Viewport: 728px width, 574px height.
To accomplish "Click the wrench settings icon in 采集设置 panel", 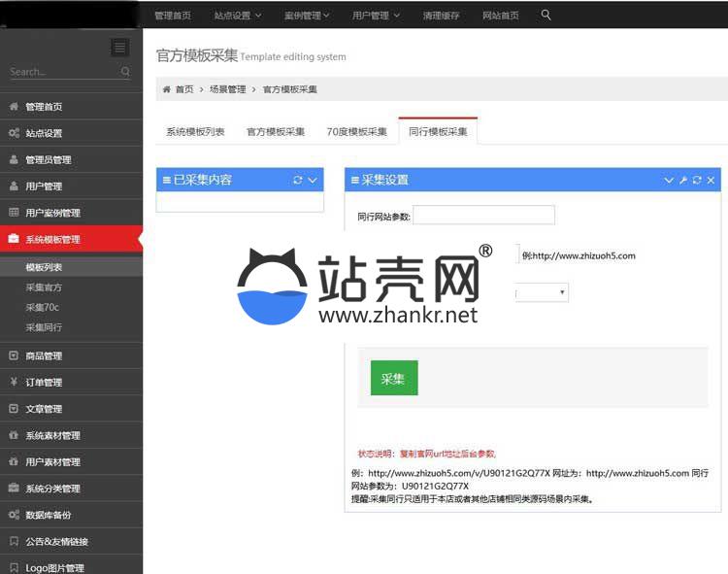I will [x=682, y=180].
